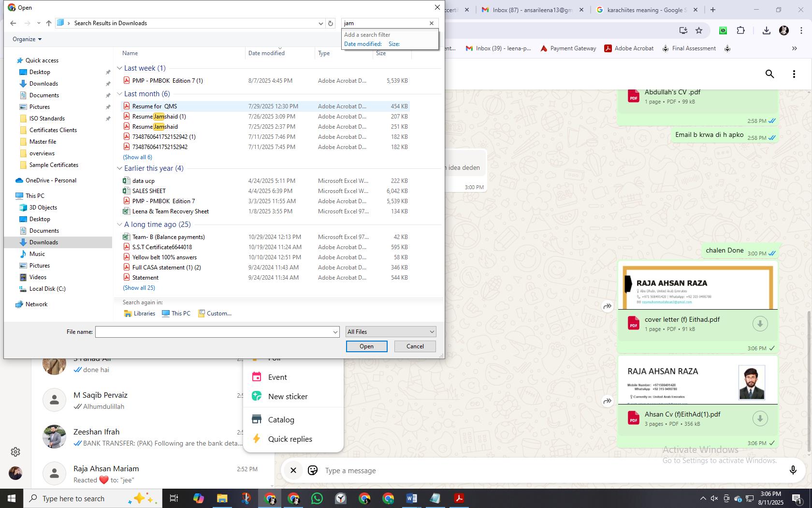Collapse A long time ago (25) group
This screenshot has width=812, height=508.
point(119,224)
